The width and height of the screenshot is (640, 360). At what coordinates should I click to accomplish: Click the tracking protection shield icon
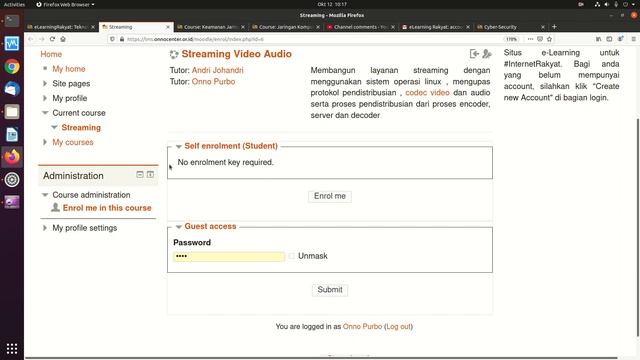(112, 39)
